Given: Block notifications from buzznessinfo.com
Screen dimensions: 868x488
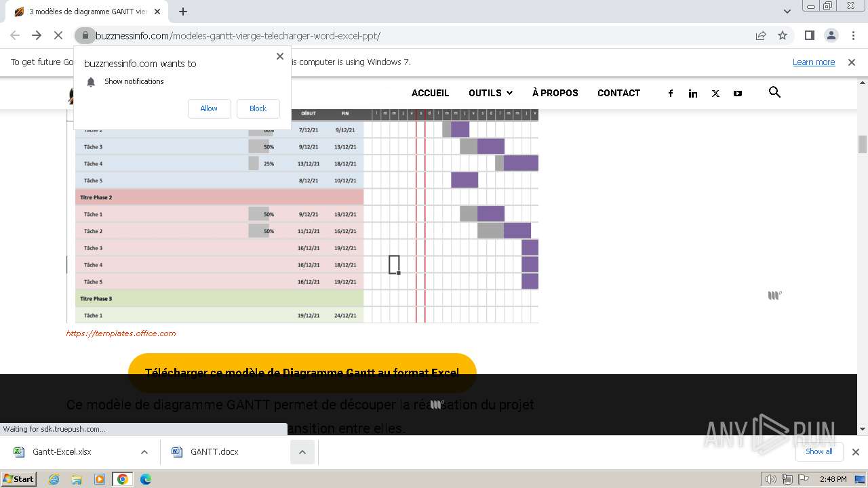Looking at the screenshot, I should tap(258, 108).
